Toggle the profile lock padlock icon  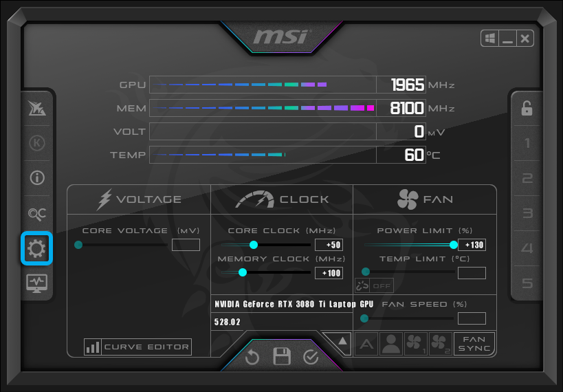[527, 108]
